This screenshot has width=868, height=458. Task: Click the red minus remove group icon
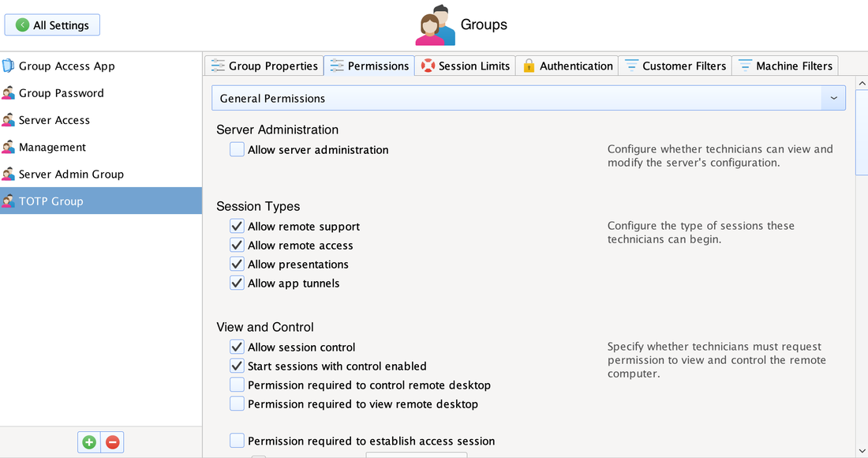point(112,442)
